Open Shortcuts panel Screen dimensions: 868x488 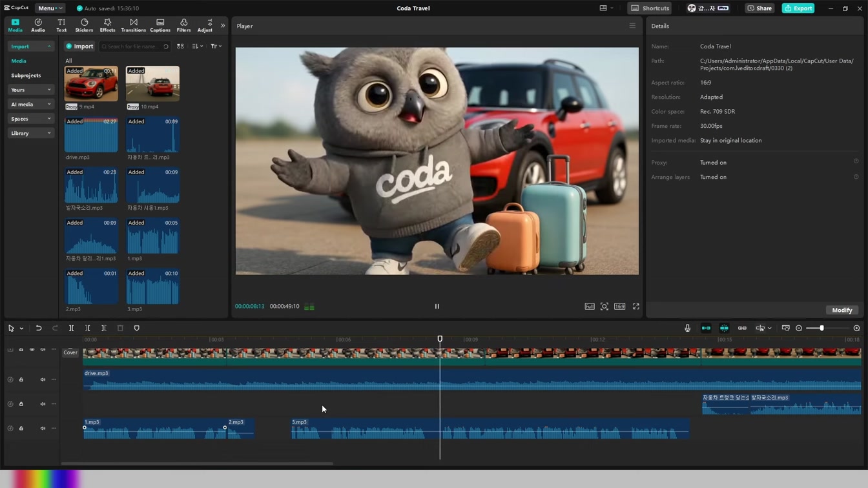pyautogui.click(x=650, y=8)
